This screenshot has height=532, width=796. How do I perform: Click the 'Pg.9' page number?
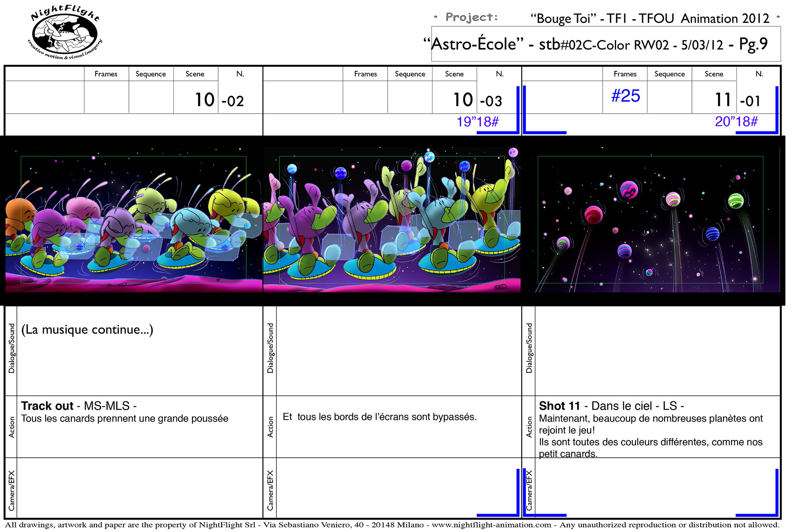(x=753, y=44)
